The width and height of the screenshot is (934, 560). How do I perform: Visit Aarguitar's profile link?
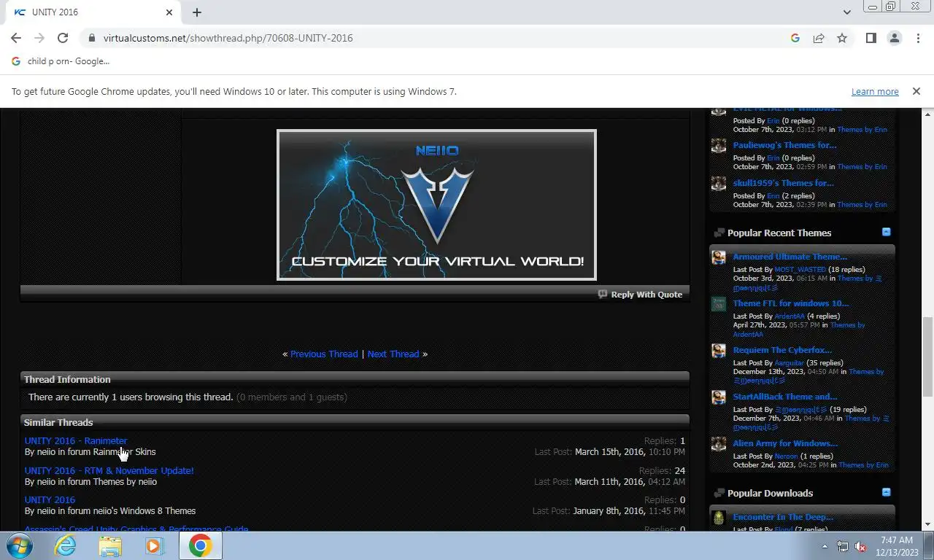[789, 363]
